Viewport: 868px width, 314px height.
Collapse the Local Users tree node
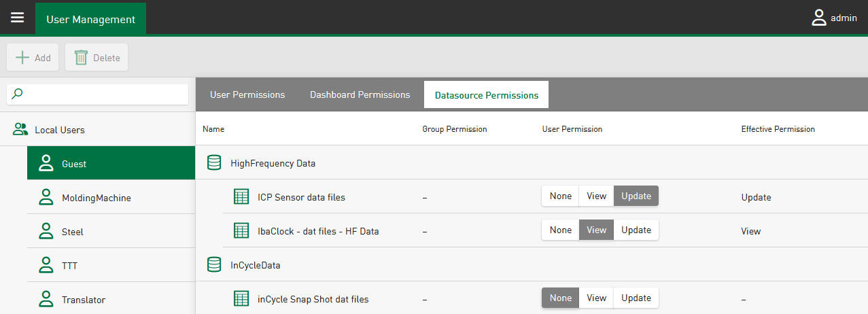60,130
